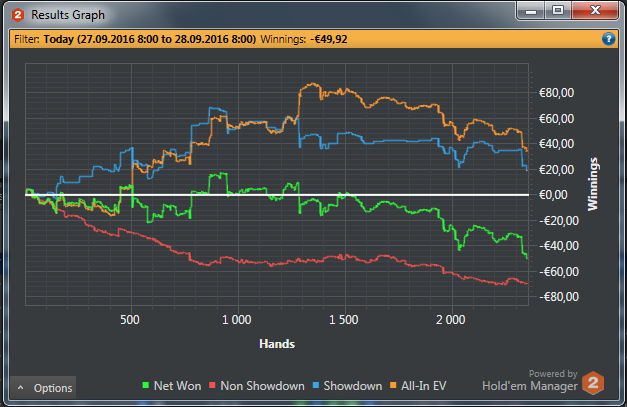
Task: Click the €60,00 axis label
Action: click(556, 119)
